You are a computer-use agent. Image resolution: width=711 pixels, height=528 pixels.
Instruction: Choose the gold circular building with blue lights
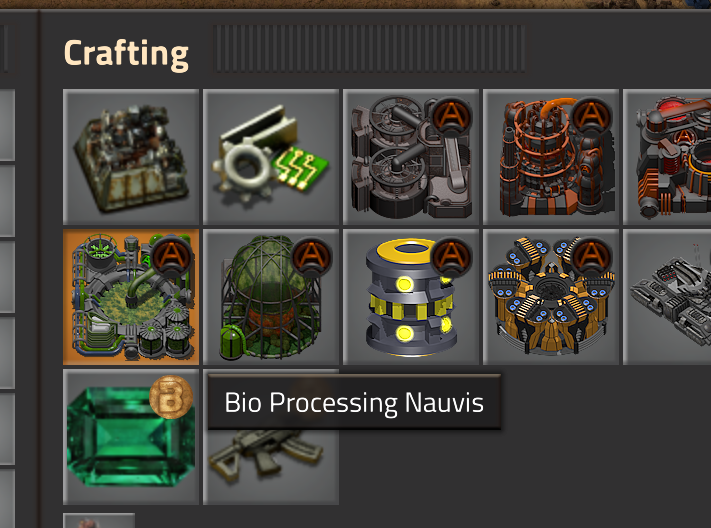click(x=551, y=297)
